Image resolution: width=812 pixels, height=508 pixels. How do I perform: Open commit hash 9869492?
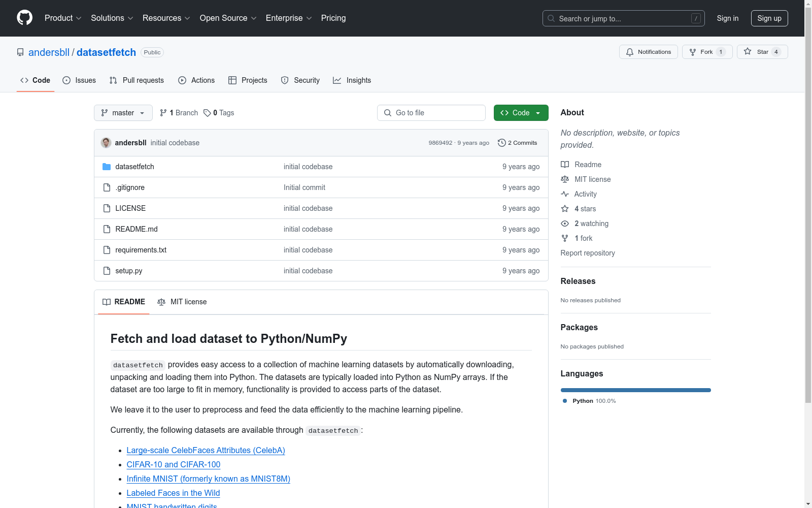pyautogui.click(x=441, y=143)
